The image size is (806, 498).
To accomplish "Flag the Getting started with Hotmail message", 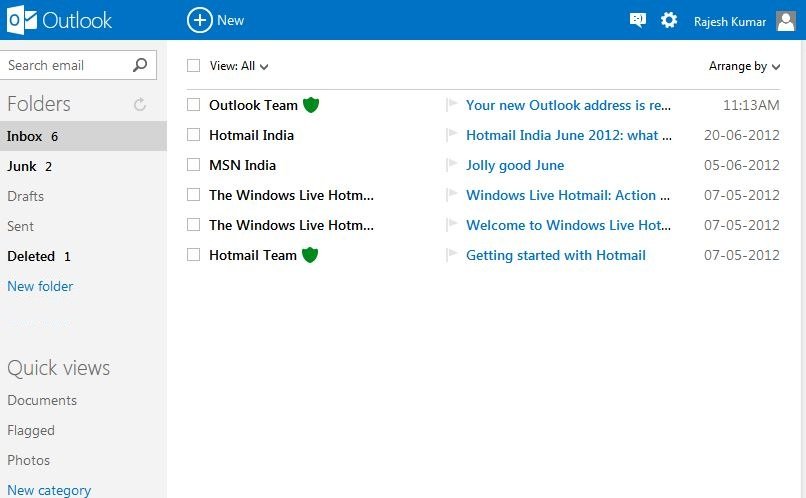I will pos(452,254).
